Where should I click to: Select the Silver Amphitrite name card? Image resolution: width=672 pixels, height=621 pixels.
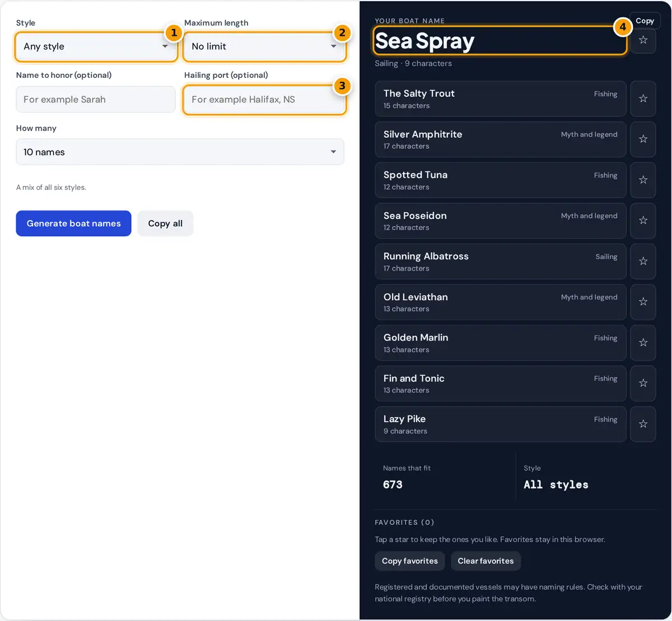pyautogui.click(x=501, y=139)
